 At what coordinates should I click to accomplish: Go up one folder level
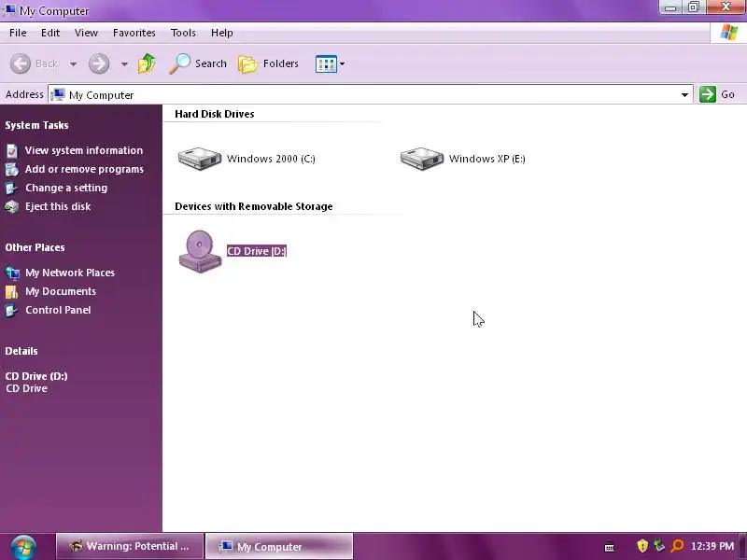[x=147, y=63]
